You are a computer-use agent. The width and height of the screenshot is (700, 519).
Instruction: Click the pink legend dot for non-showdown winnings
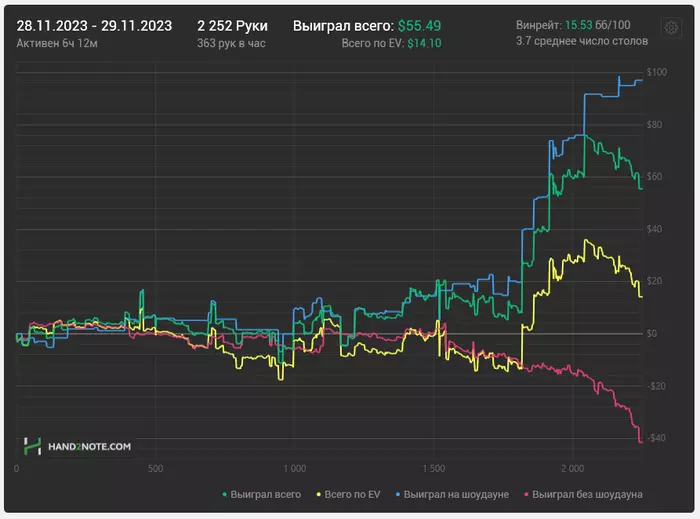pos(527,494)
